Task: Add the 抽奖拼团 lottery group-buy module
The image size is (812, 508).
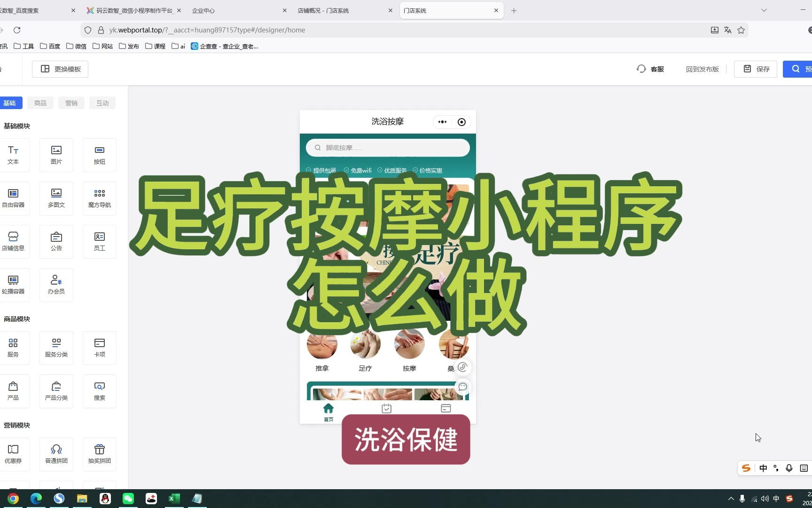Action: (x=100, y=454)
